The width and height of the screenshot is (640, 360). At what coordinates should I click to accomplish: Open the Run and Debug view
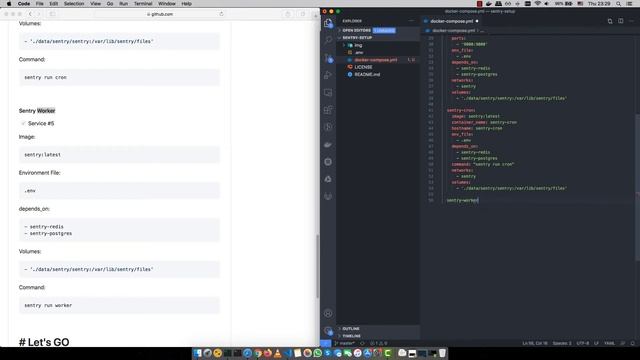pyautogui.click(x=328, y=76)
